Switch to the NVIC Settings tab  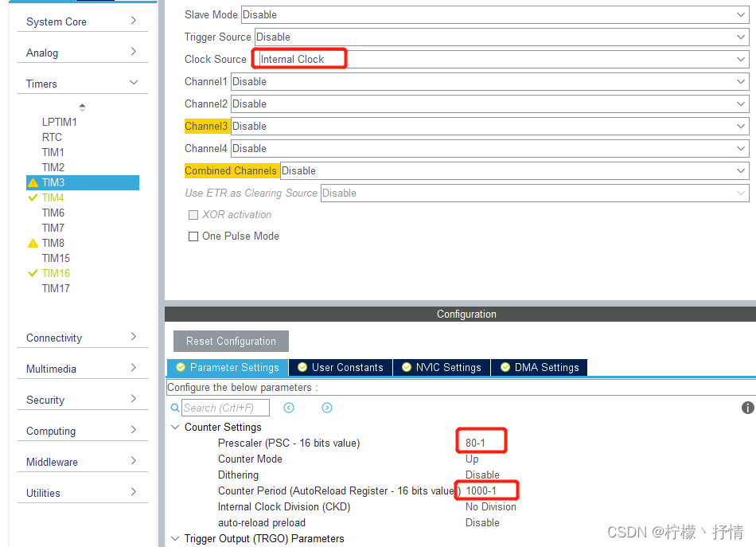point(442,368)
